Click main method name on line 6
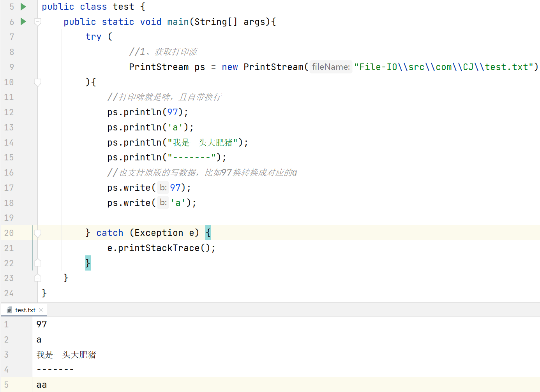Viewport: 540px width, 392px height. pyautogui.click(x=178, y=22)
